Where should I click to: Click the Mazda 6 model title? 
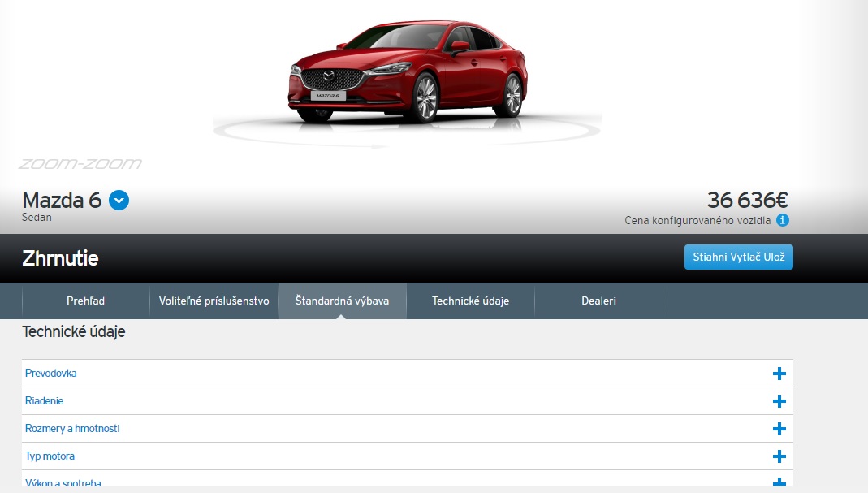62,200
